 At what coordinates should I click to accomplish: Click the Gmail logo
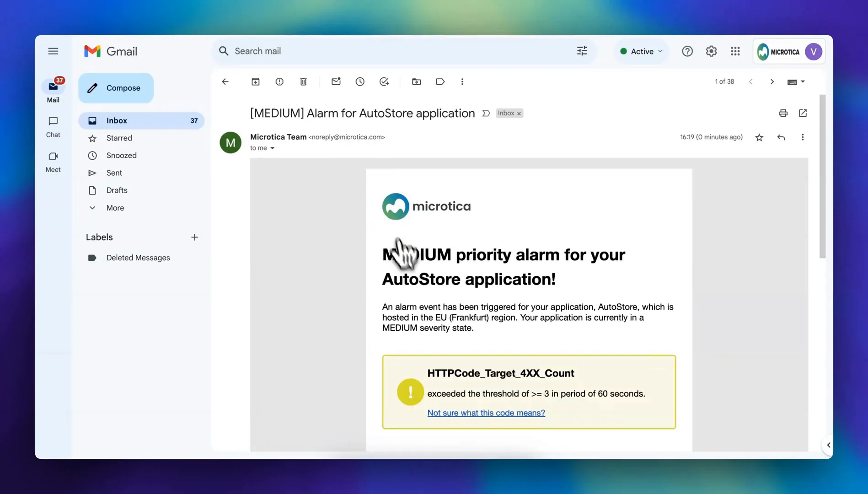tap(111, 51)
